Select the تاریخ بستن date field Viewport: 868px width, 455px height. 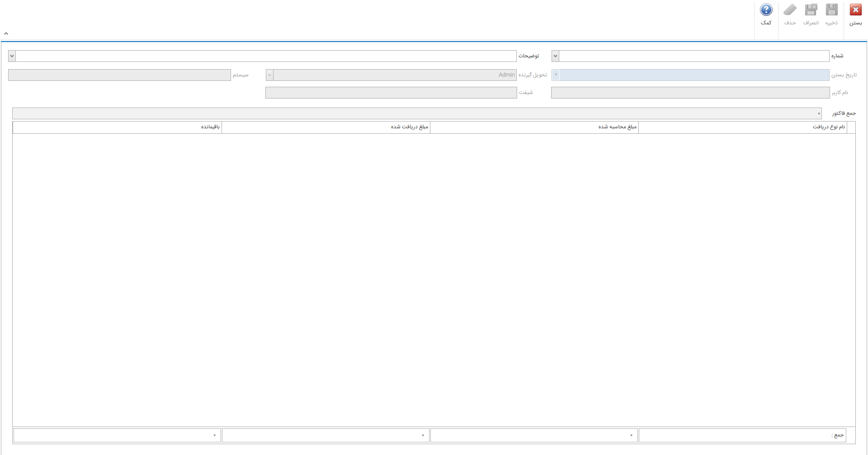point(694,75)
